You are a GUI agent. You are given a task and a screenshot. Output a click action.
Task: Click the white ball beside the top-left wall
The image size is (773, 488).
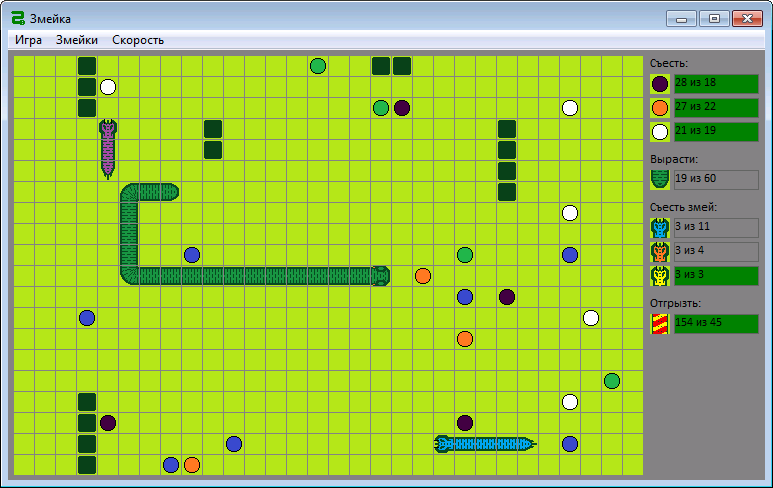(x=108, y=87)
